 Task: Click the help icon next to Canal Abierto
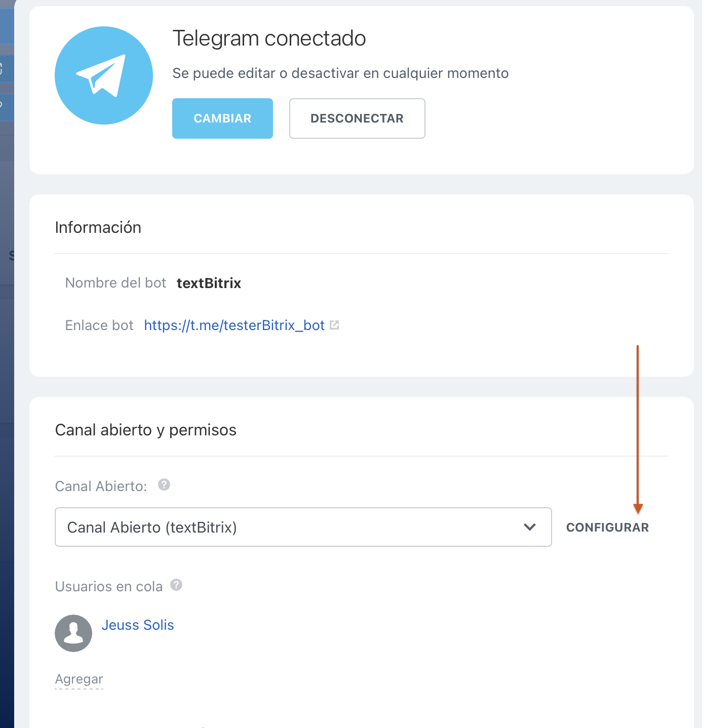[164, 484]
